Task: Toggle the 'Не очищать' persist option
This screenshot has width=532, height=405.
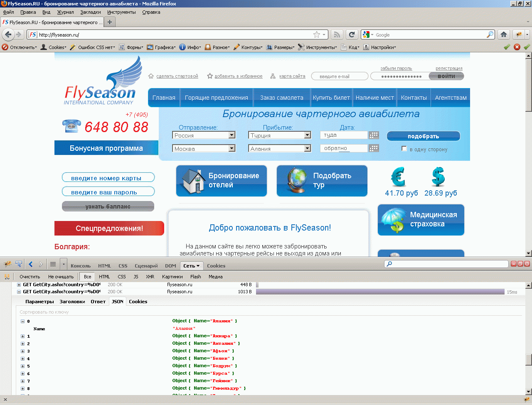Action: click(x=61, y=277)
